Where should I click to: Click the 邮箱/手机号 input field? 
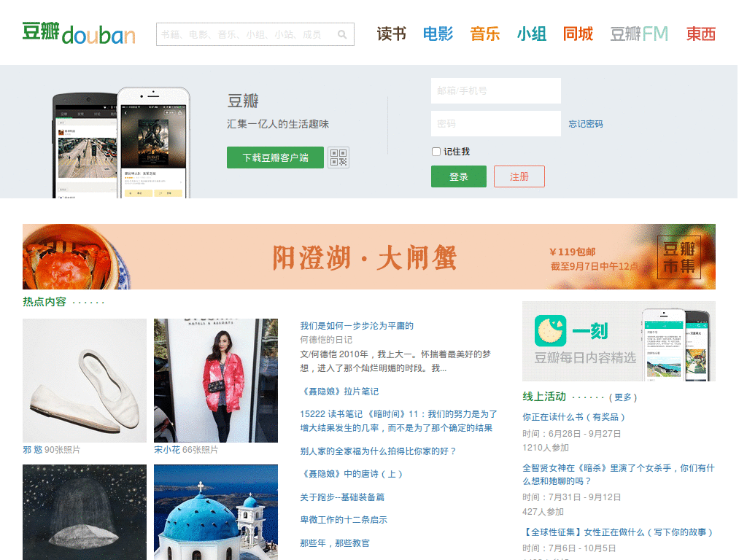pos(495,90)
